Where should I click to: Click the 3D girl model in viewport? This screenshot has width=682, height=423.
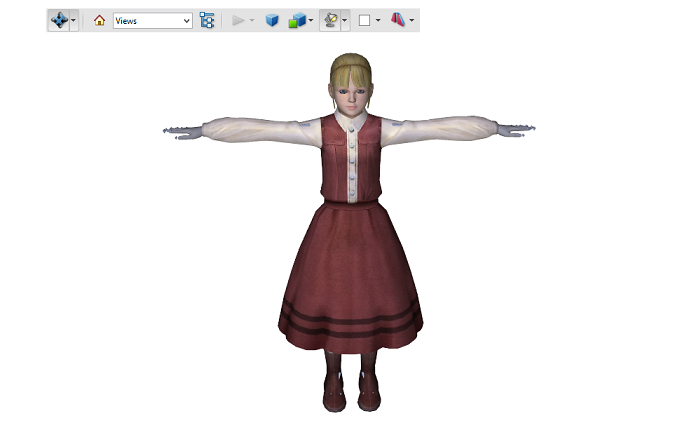351,232
